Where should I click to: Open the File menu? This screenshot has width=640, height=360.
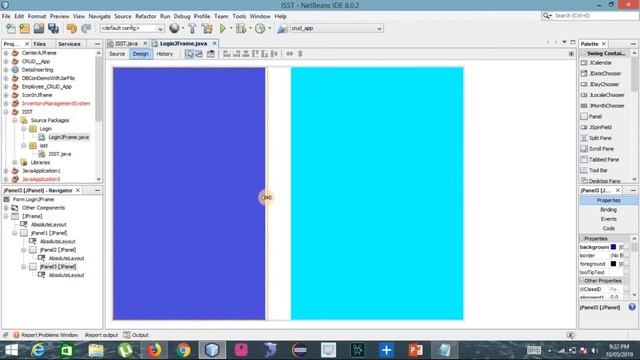tap(6, 16)
